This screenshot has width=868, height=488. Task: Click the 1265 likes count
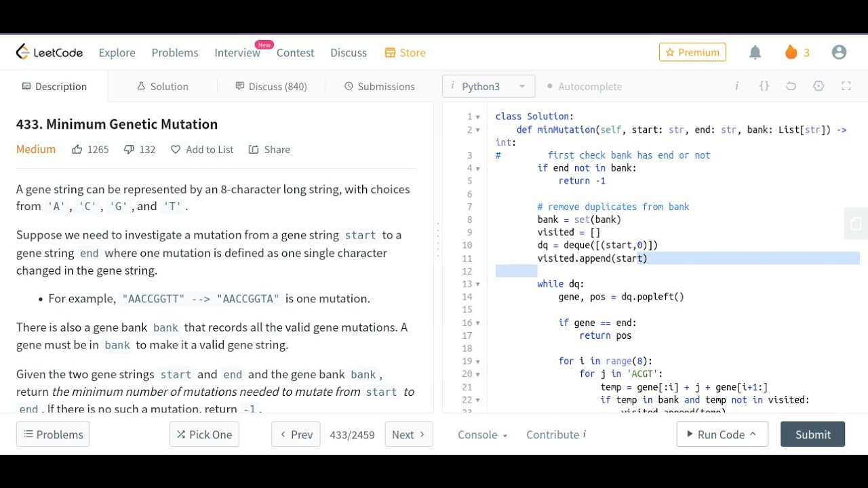click(x=98, y=149)
